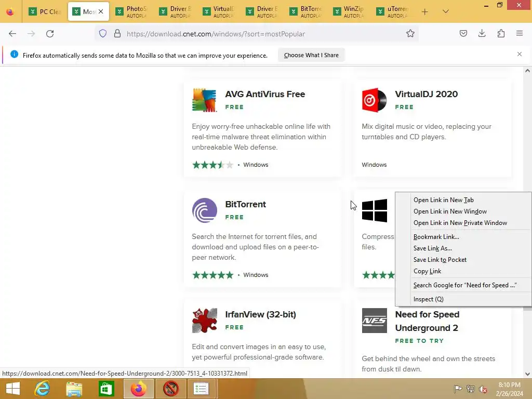Launch Internet Explorer from taskbar
The height and width of the screenshot is (399, 532).
[x=43, y=389]
